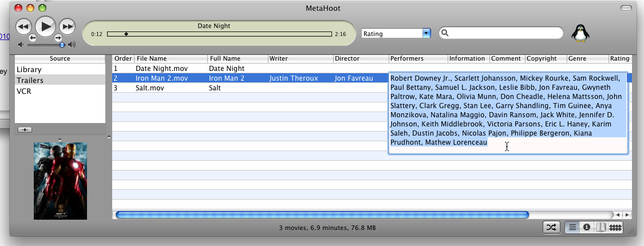Click the Iron Man 2 poster artwork
Screen dimensions: 644x246
point(60,181)
